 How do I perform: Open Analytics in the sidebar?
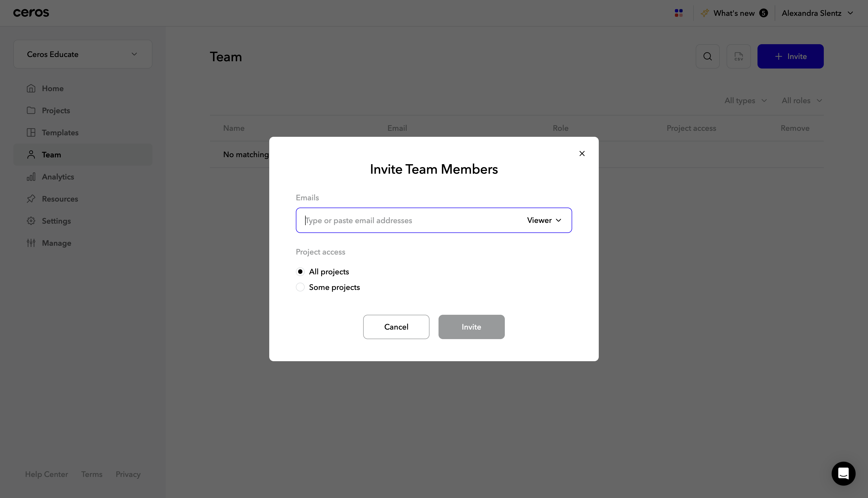point(83,177)
